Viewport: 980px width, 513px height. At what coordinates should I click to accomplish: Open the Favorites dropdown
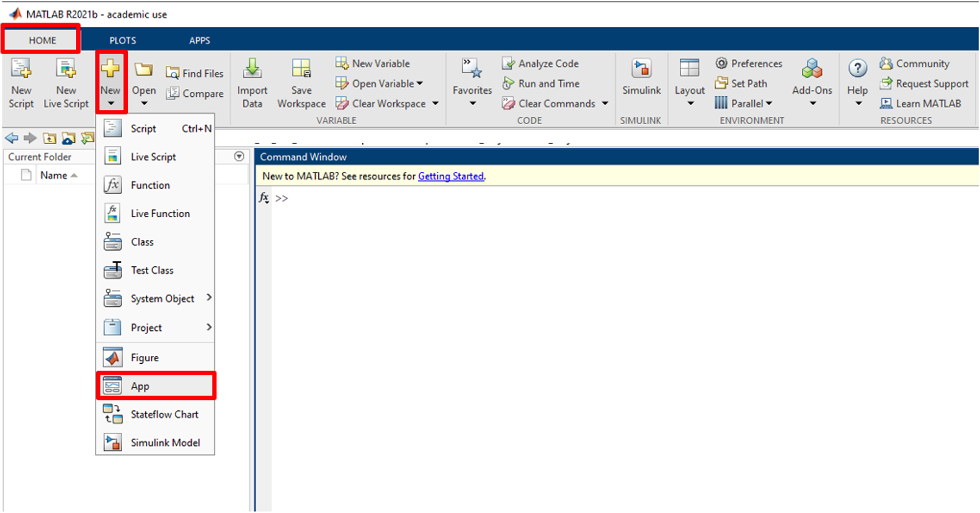472,103
